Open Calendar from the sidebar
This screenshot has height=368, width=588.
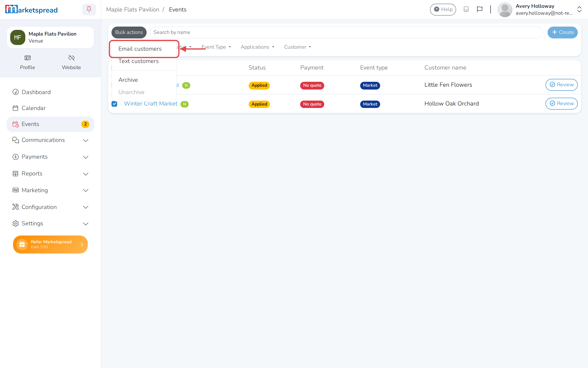(x=50, y=108)
